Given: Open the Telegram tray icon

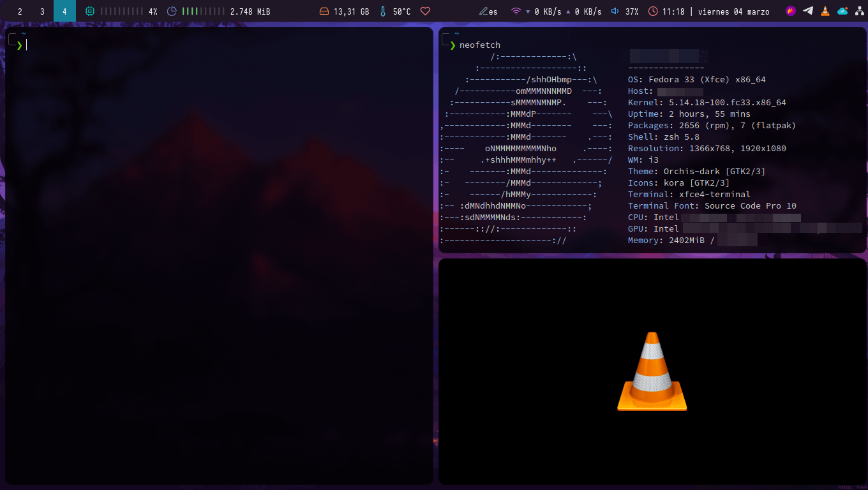Looking at the screenshot, I should [x=808, y=11].
